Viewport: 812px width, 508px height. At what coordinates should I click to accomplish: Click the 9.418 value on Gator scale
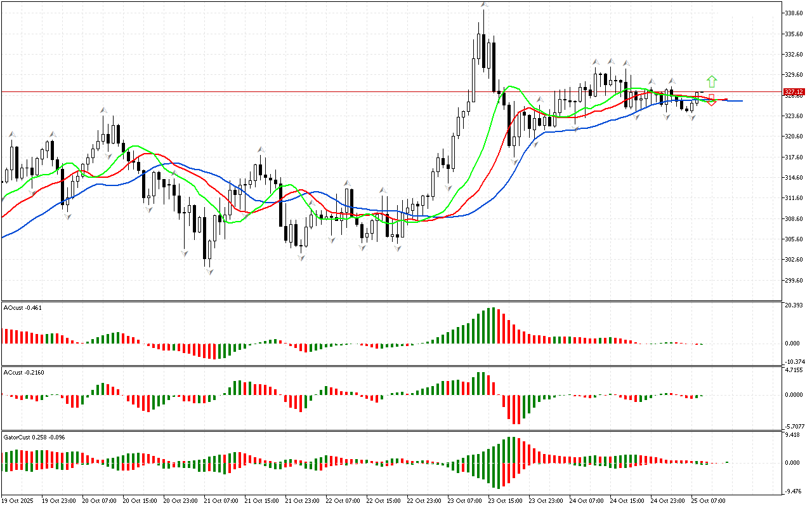pyautogui.click(x=794, y=436)
